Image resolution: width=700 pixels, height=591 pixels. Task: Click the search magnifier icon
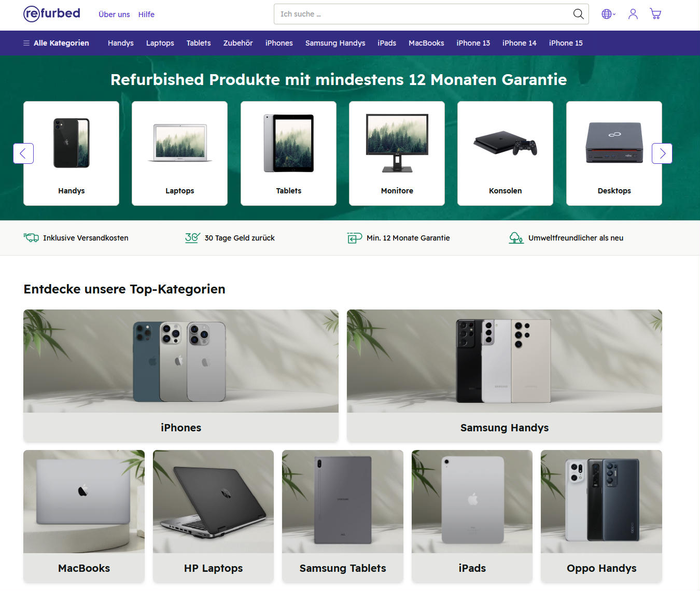578,14
